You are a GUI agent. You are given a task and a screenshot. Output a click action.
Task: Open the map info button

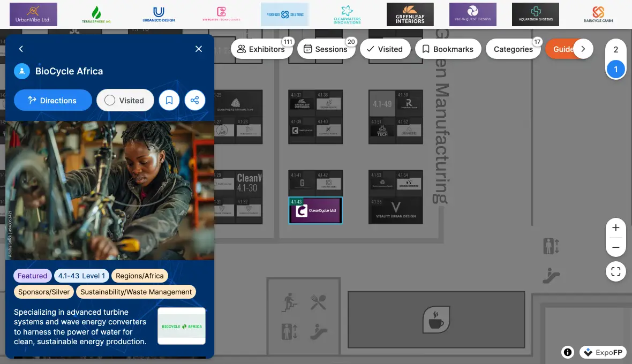(568, 352)
